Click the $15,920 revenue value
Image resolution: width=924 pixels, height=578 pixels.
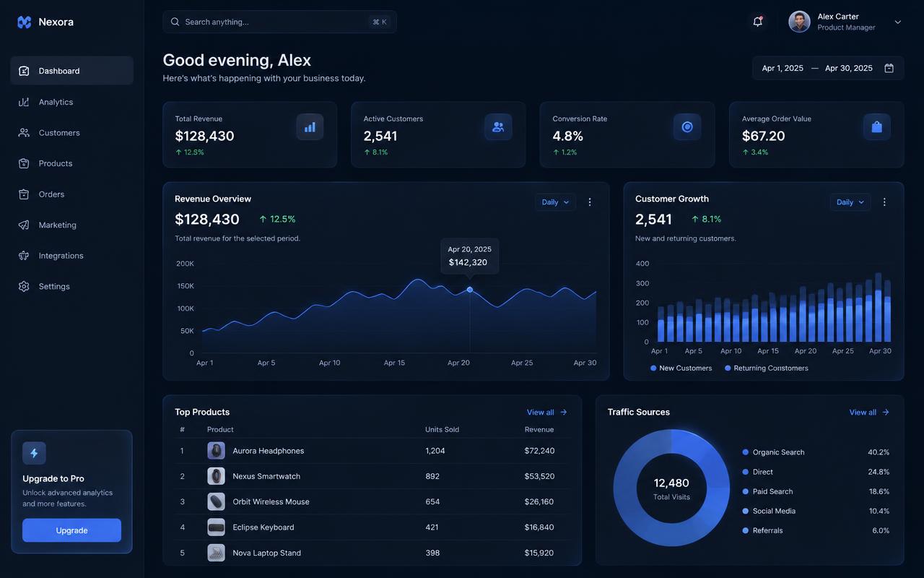coord(539,553)
